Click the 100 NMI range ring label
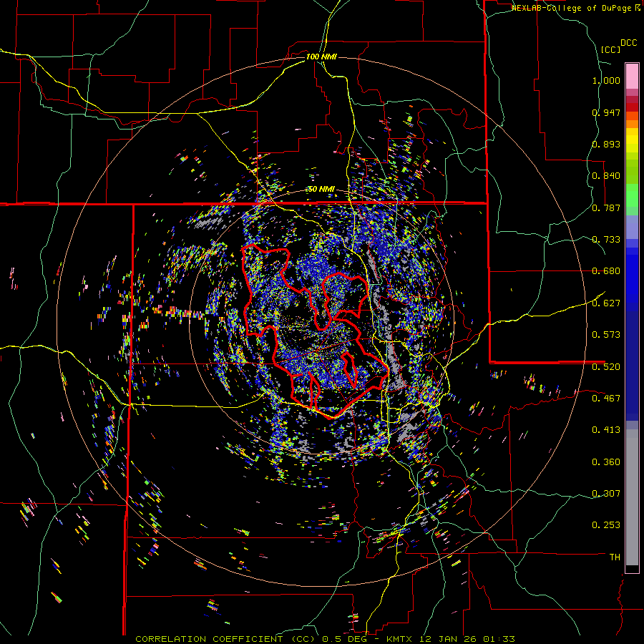644x644 pixels. [x=321, y=57]
